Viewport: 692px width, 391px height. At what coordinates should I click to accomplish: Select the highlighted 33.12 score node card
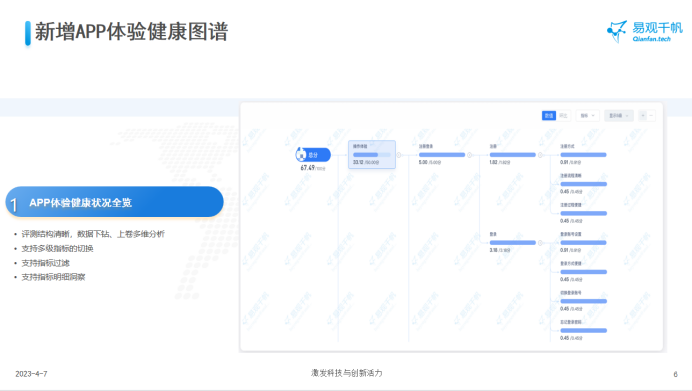pos(372,154)
